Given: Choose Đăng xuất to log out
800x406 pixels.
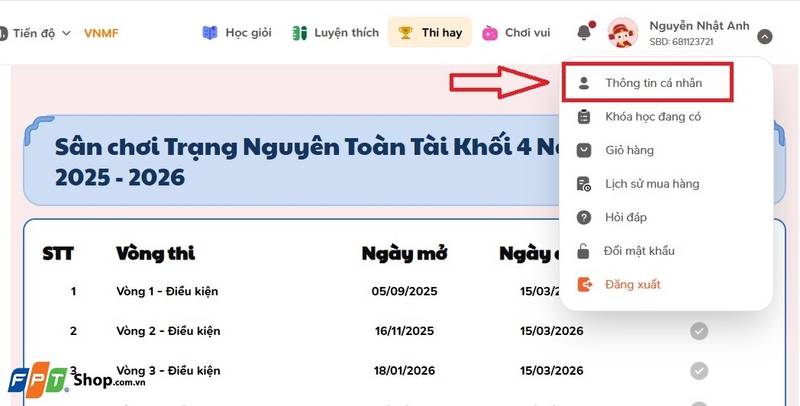Looking at the screenshot, I should (633, 285).
